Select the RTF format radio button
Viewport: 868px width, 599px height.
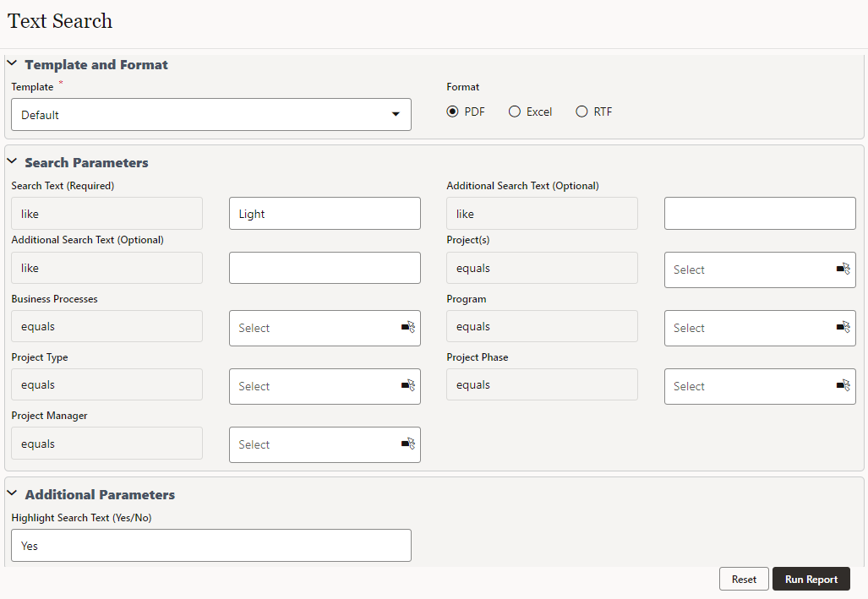tap(581, 111)
